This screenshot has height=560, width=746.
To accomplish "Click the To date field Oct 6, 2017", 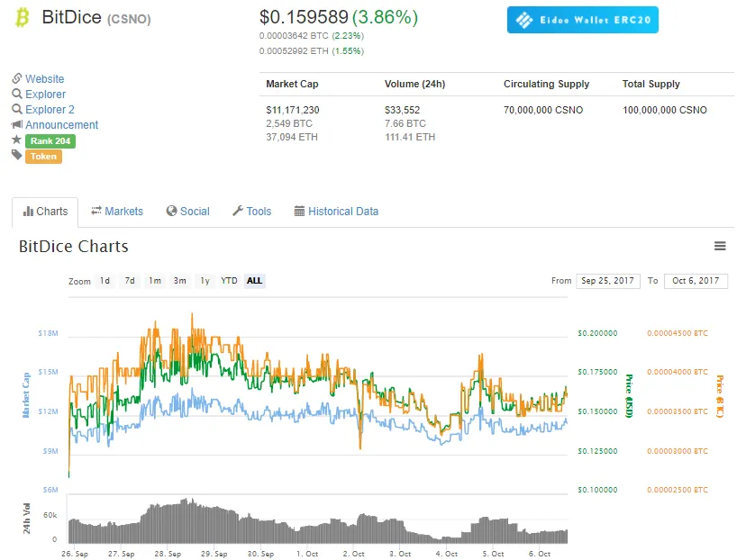I will [696, 281].
